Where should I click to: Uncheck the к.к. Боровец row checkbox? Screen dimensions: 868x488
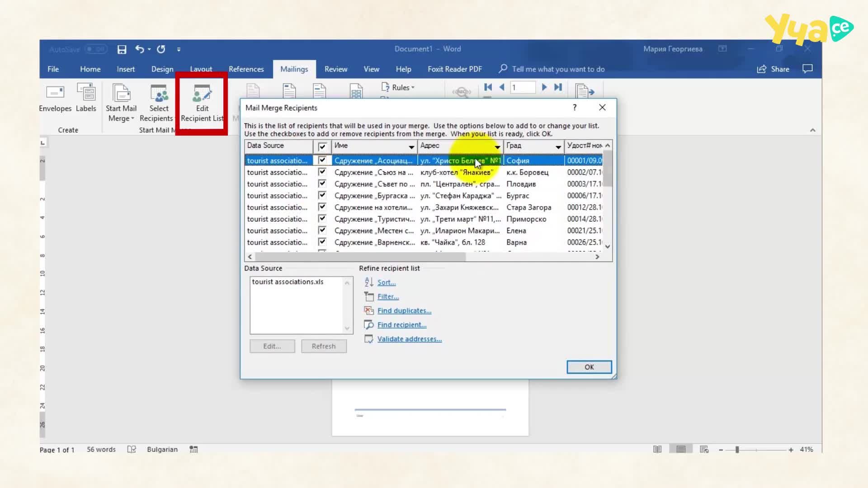coord(322,172)
